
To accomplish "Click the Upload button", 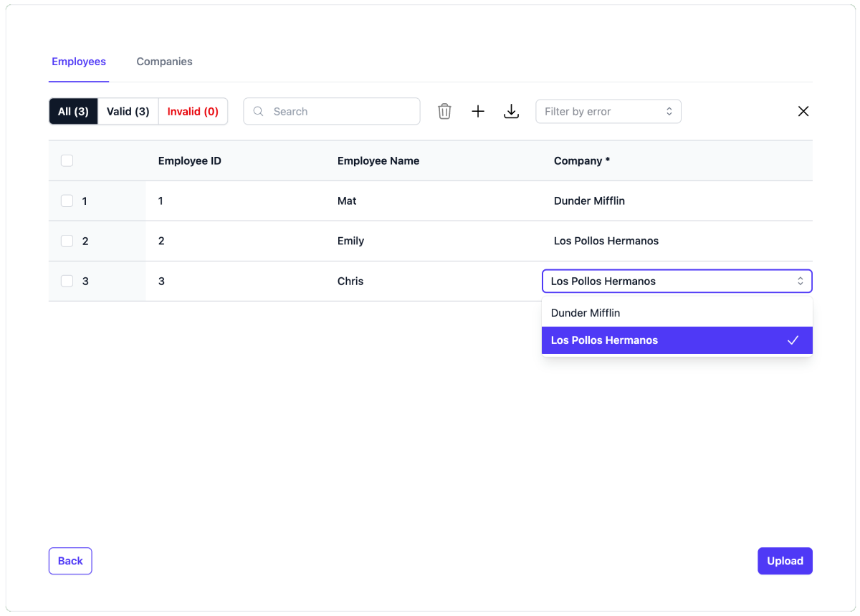I will point(785,561).
